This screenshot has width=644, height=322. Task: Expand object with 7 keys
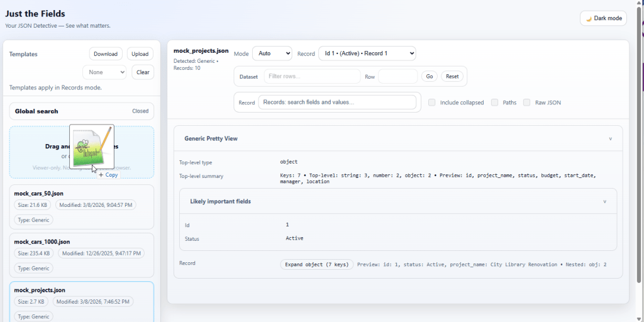(x=316, y=265)
